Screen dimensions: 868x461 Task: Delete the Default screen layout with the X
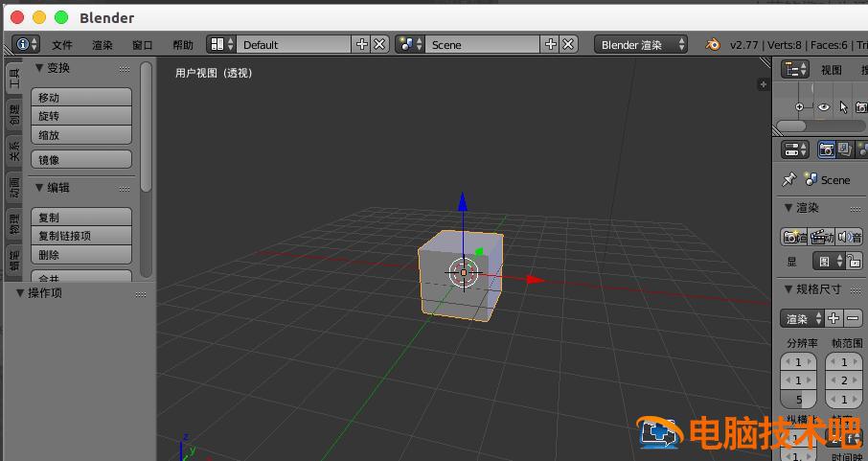379,44
